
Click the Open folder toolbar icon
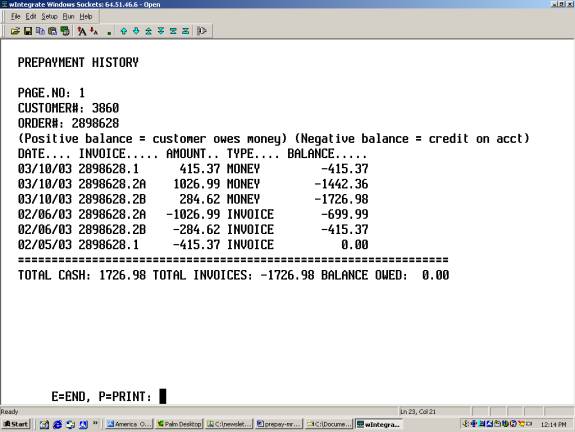15,31
